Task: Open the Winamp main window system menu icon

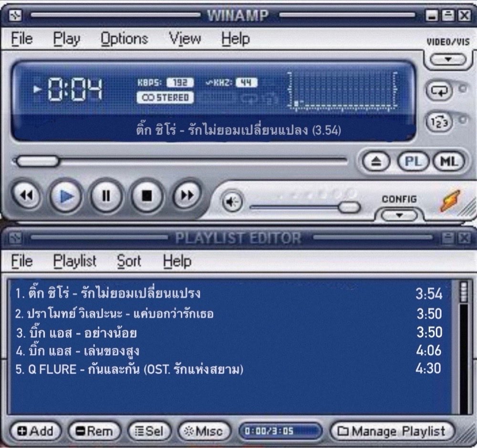Action: pyautogui.click(x=15, y=15)
